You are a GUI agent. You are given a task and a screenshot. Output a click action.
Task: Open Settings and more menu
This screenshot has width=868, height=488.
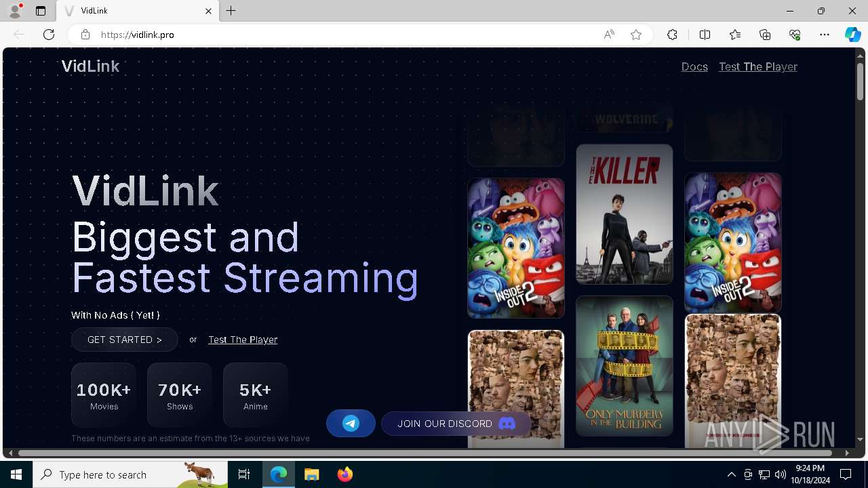(x=825, y=35)
